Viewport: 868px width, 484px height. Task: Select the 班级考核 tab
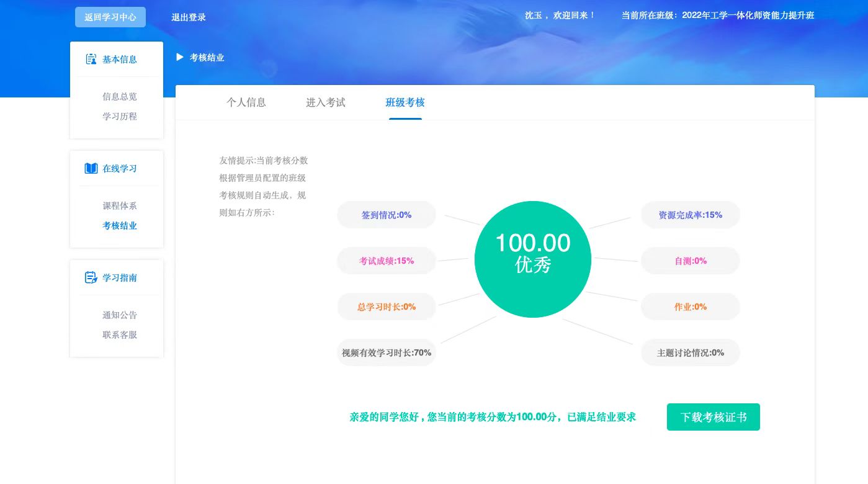coord(405,102)
